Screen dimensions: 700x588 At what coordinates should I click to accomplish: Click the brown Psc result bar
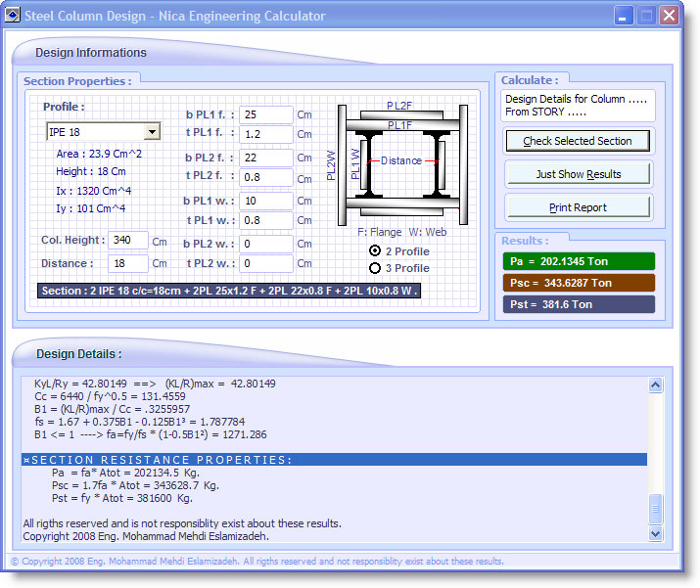[578, 283]
